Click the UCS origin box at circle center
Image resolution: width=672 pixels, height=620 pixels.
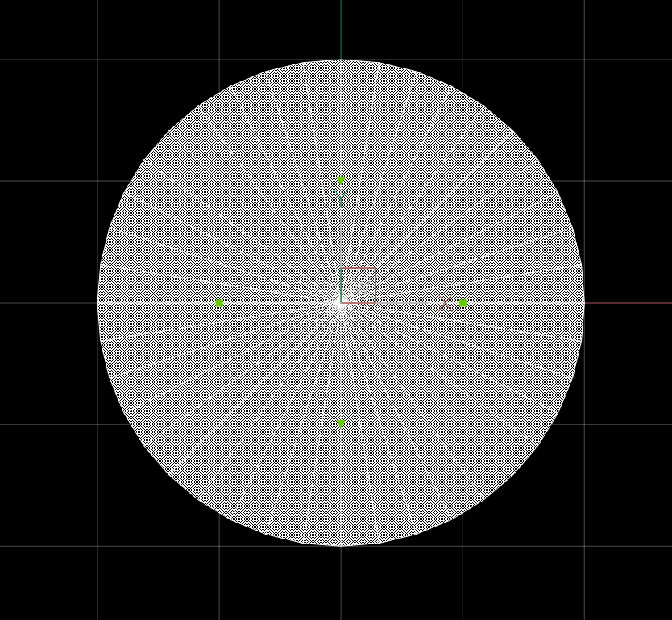click(x=358, y=285)
